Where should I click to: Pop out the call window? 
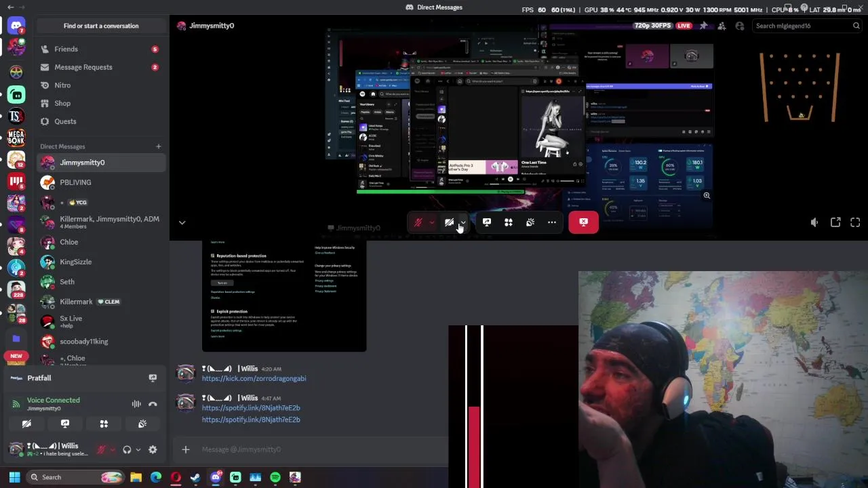point(835,222)
